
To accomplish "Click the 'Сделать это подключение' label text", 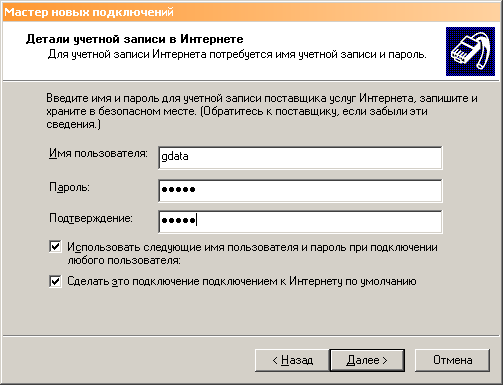I will (242, 281).
